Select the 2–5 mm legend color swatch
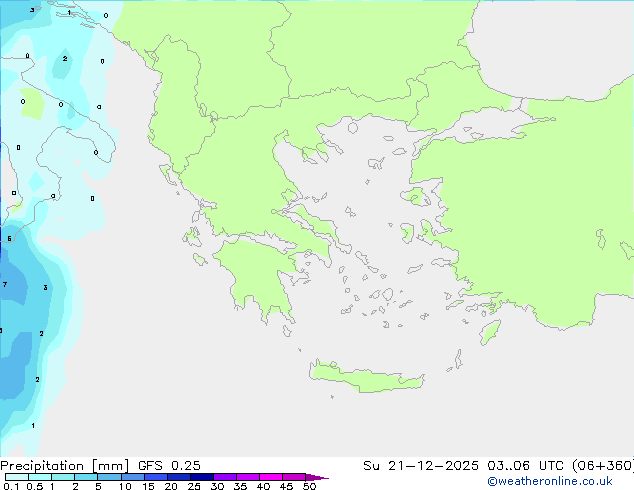 [x=86, y=477]
